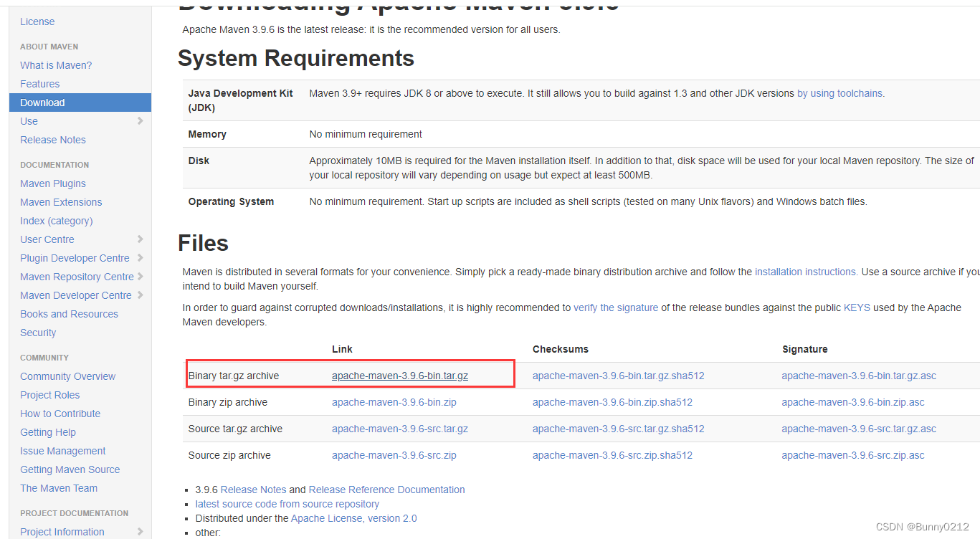Select the Signature column header
The height and width of the screenshot is (539, 980).
tap(805, 349)
